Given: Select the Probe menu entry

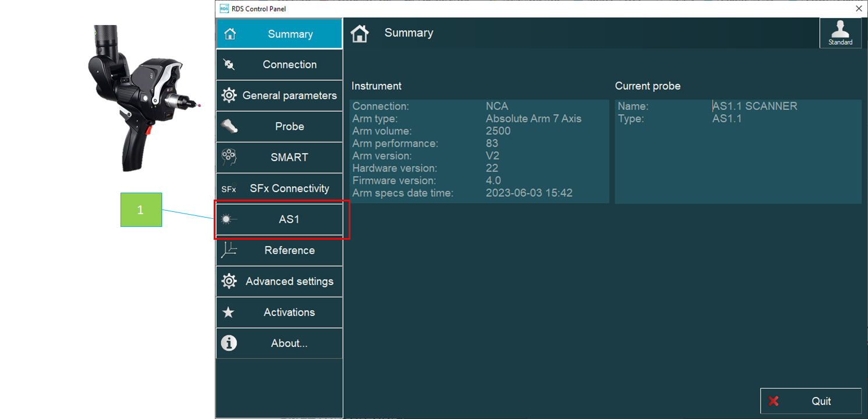Looking at the screenshot, I should pos(279,126).
